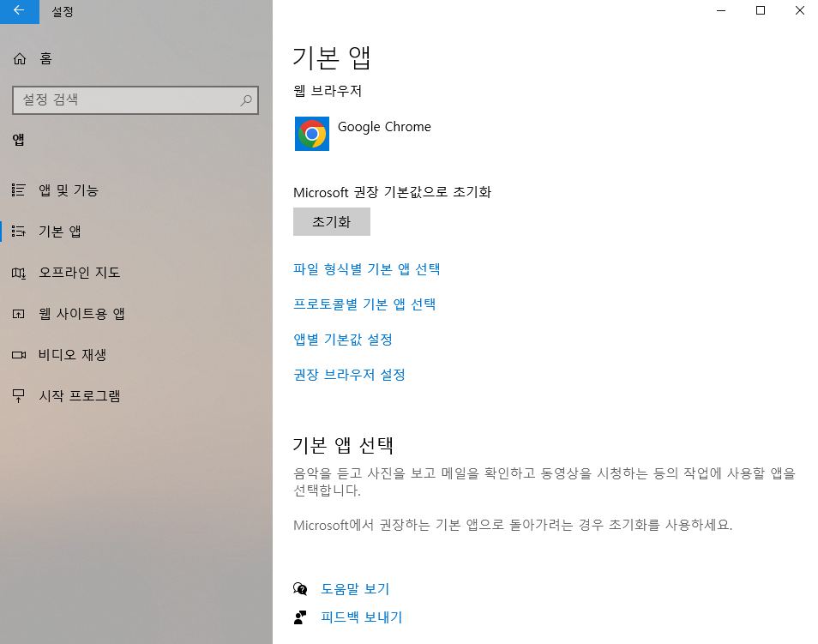Select the 웹 사이트용 앱 icon
Screen dimensions: 818x644
coord(19,314)
